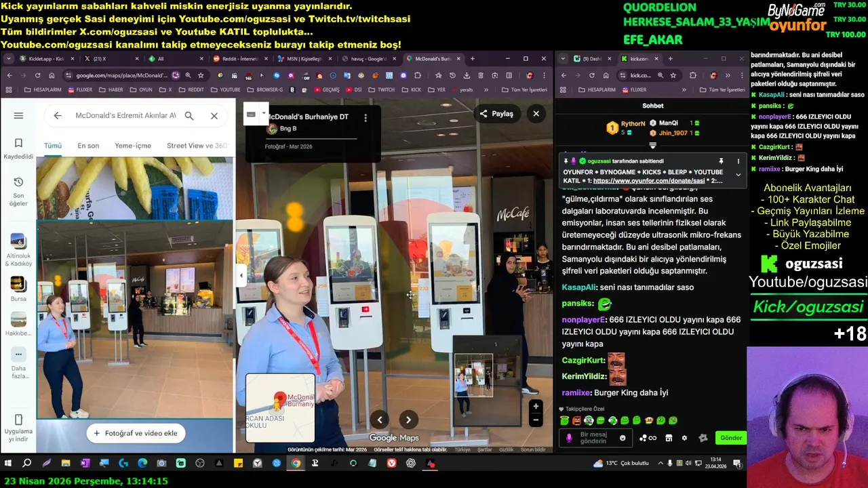Image resolution: width=868 pixels, height=488 pixels.
Task: Show hidden system tray icons
Action: tap(662, 464)
